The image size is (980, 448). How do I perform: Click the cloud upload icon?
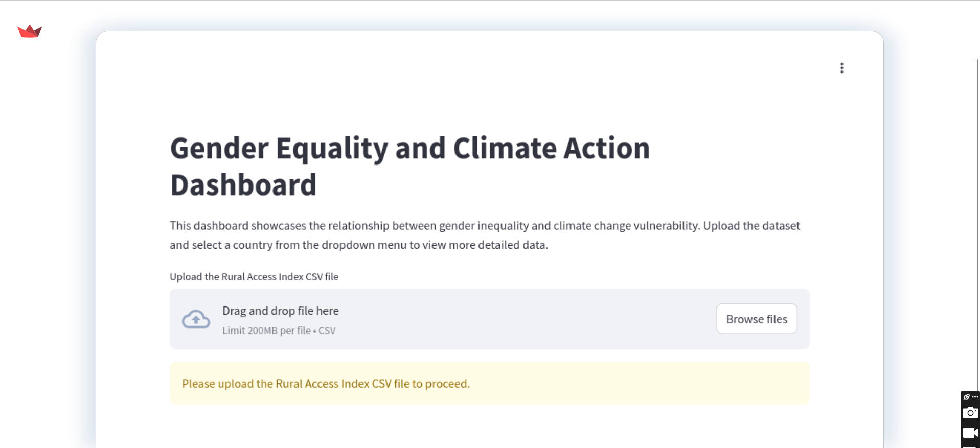196,319
